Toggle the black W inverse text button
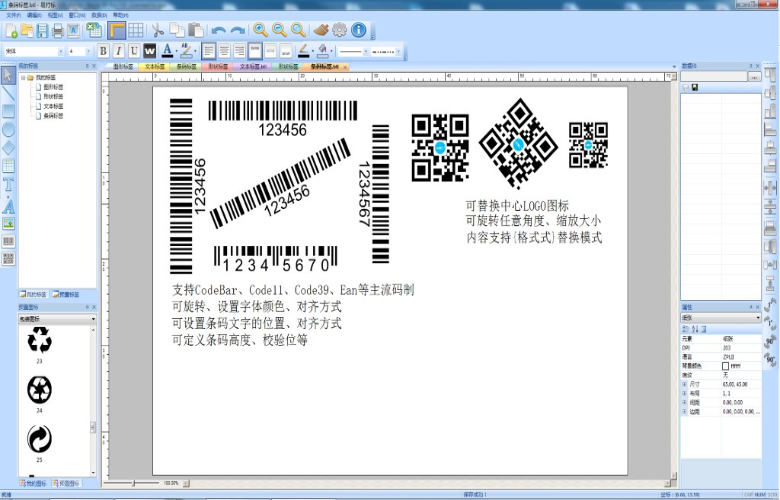 (150, 51)
